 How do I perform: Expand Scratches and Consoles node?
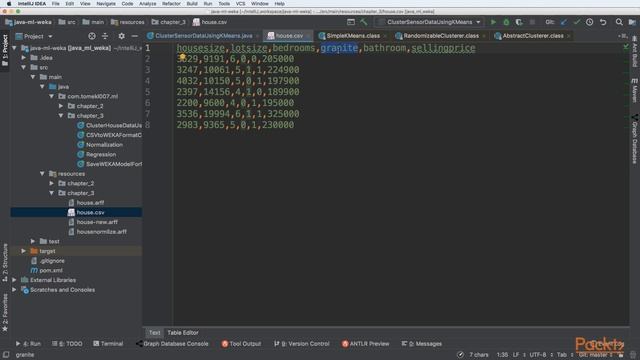tap(14, 290)
